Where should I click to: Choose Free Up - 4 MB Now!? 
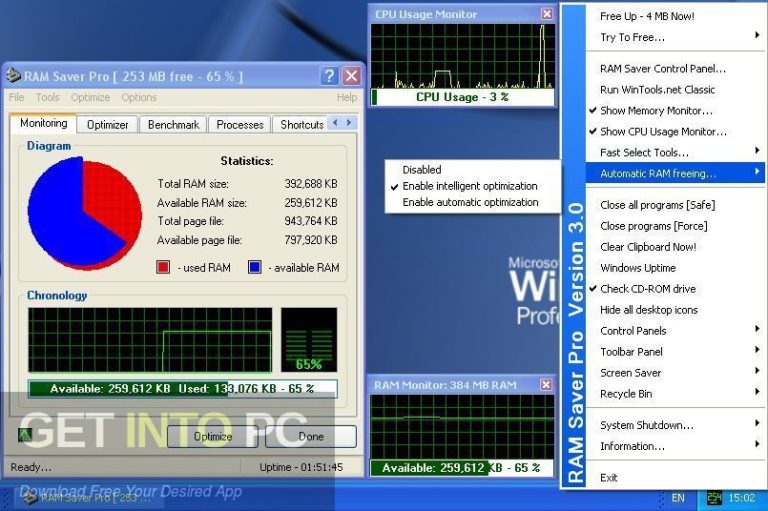coord(675,16)
